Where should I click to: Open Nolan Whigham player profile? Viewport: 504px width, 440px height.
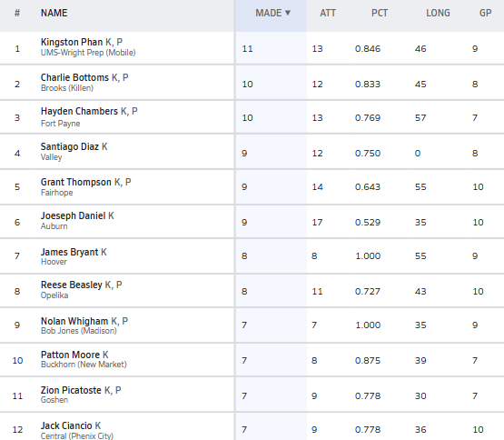(x=74, y=321)
